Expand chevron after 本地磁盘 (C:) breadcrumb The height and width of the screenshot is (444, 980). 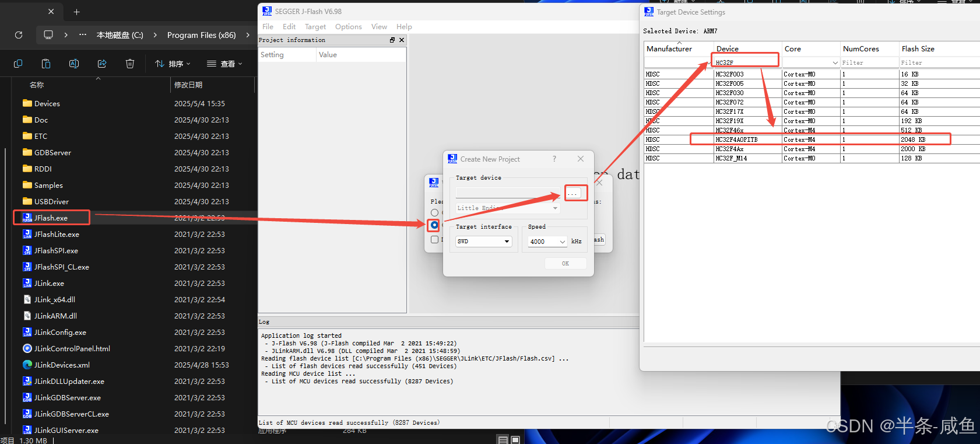click(x=155, y=35)
